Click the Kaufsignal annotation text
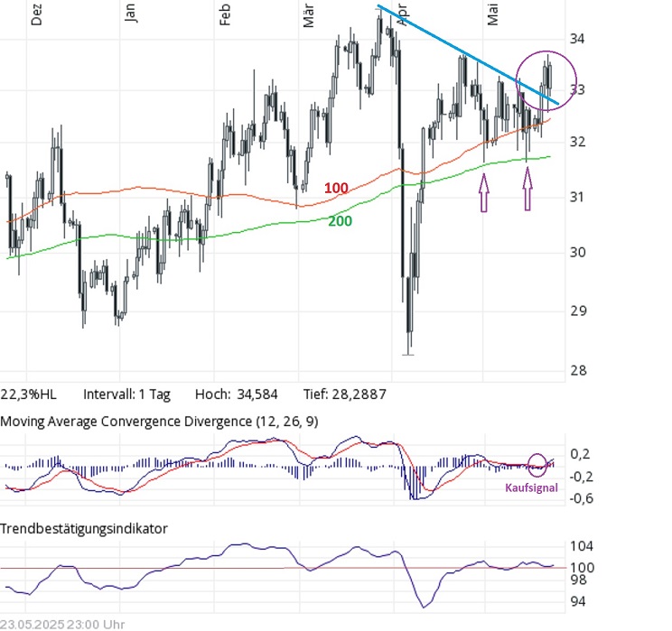The width and height of the screenshot is (672, 631). point(531,488)
